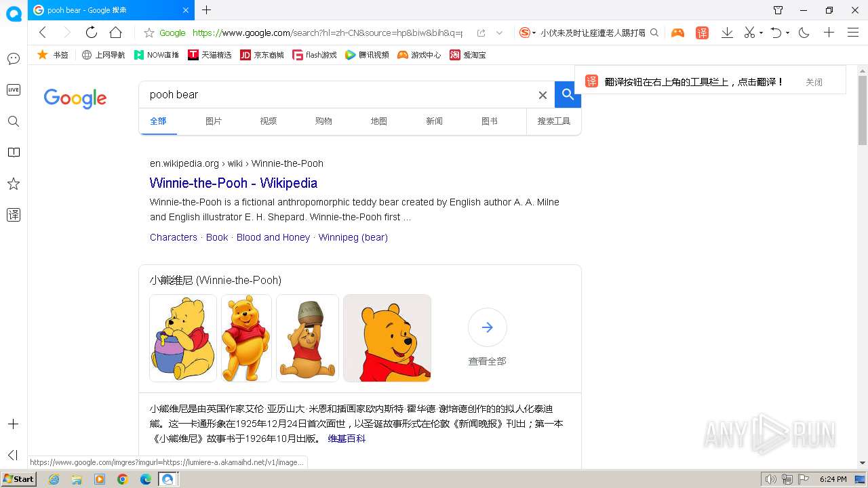868x488 pixels.
Task: Click the undo restore-tab arrow icon
Action: [x=776, y=33]
